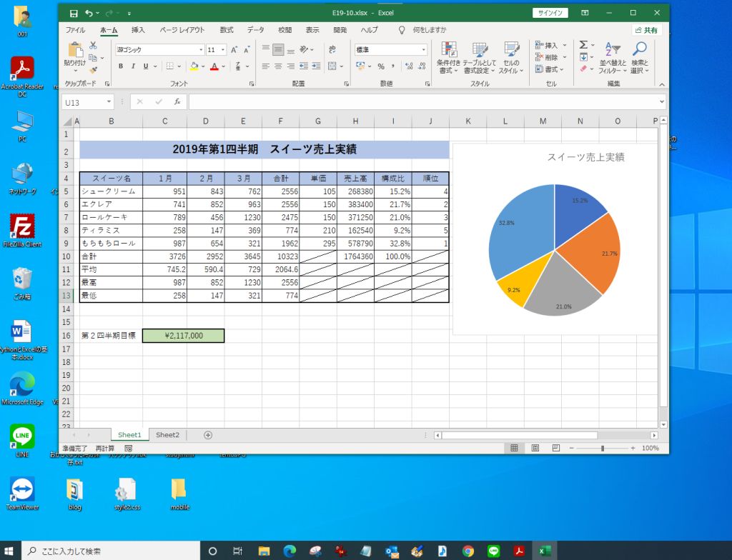Open Find & Select (検索と選択)
The width and height of the screenshot is (732, 560).
[x=640, y=58]
